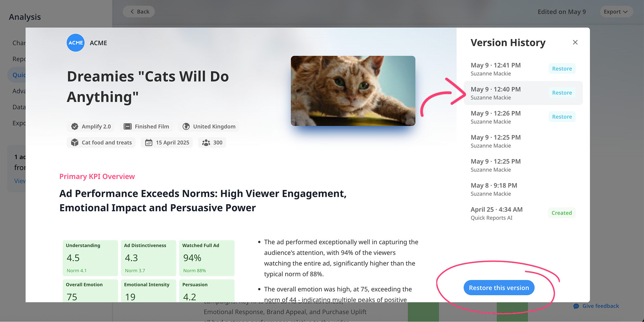Go Back to the previous page
644x322 pixels.
pyautogui.click(x=138, y=12)
